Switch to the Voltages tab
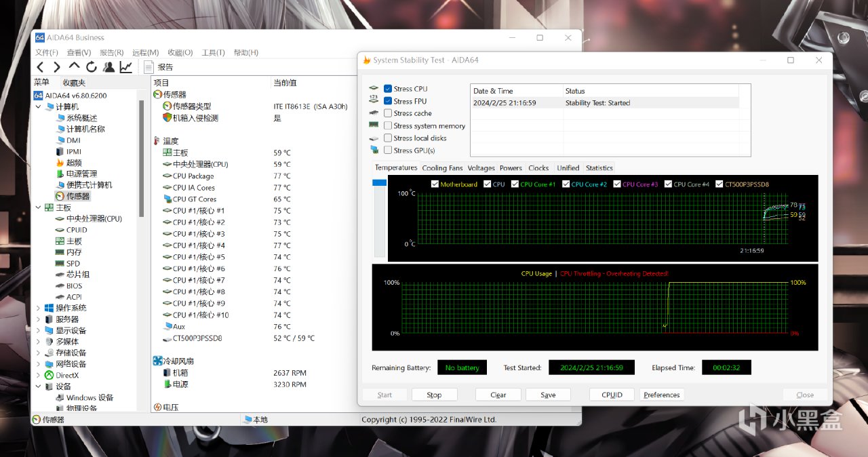 click(x=481, y=167)
